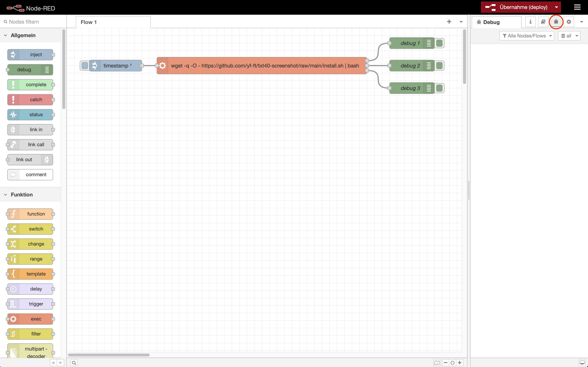Select the debug node in palette
This screenshot has height=367, width=588.
click(x=30, y=70)
